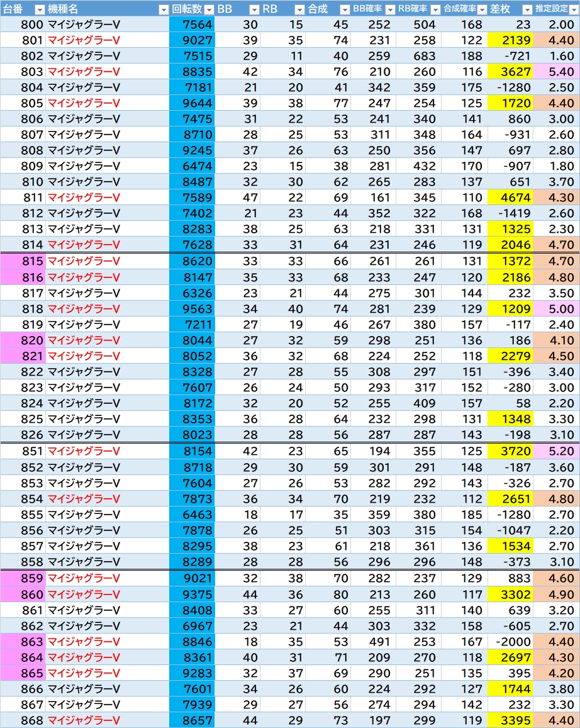
Task: Select the 差枚 header cell
Action: [510, 9]
